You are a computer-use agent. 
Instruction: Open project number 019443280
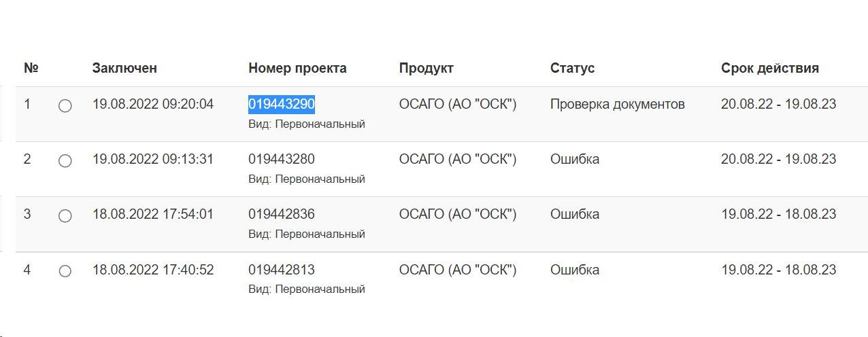(x=282, y=159)
